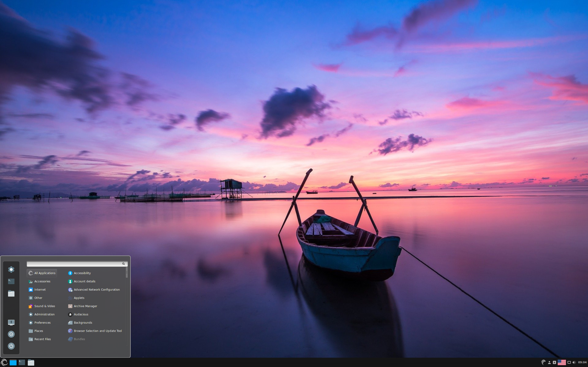Open System Settings gear in menu sidebar
The width and height of the screenshot is (588, 367).
[x=11, y=270]
